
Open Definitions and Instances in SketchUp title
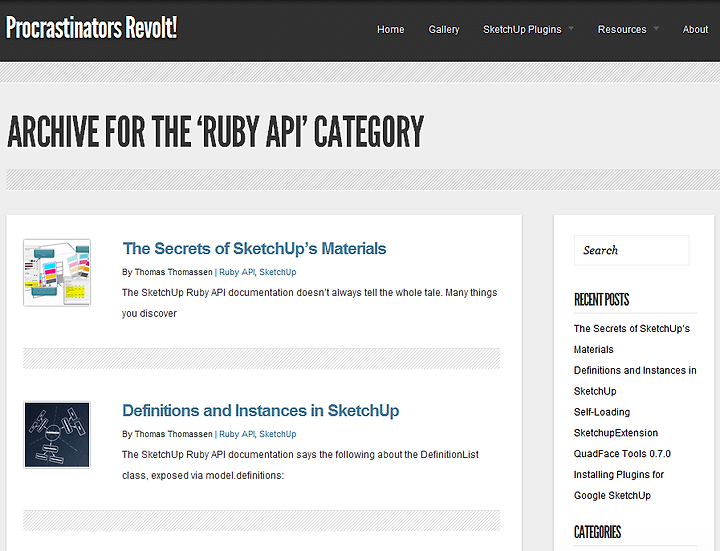point(261,410)
